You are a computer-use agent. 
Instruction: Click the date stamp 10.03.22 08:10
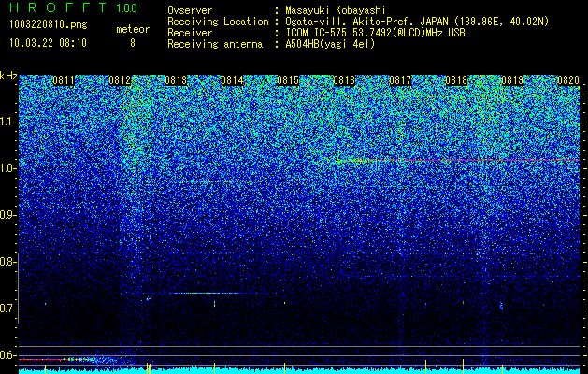pyautogui.click(x=48, y=43)
